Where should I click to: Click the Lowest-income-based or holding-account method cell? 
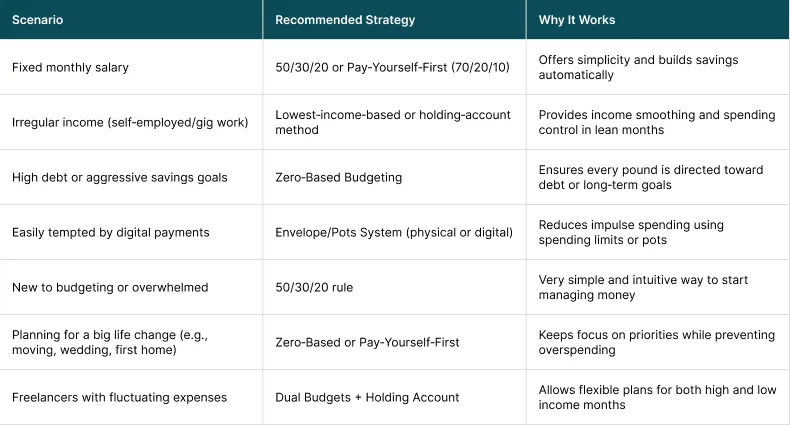click(x=393, y=123)
